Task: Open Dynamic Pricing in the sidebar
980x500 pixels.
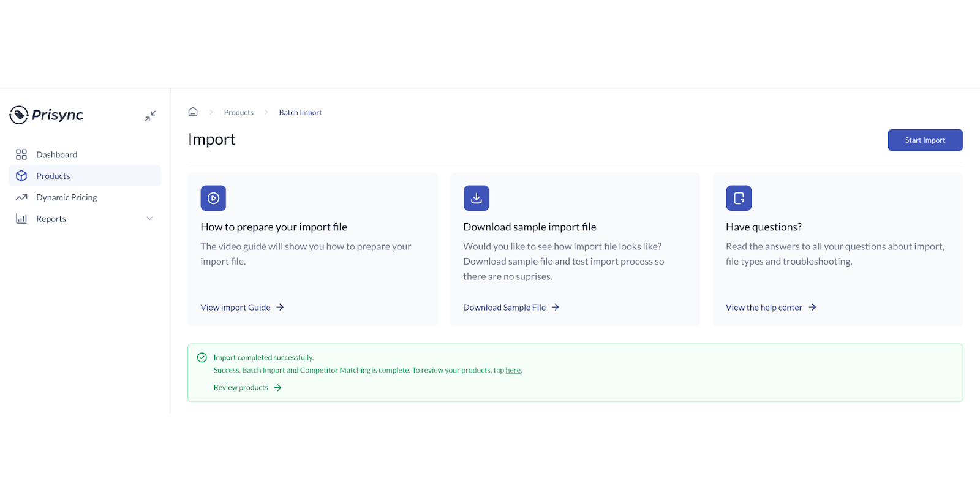Action: click(66, 197)
